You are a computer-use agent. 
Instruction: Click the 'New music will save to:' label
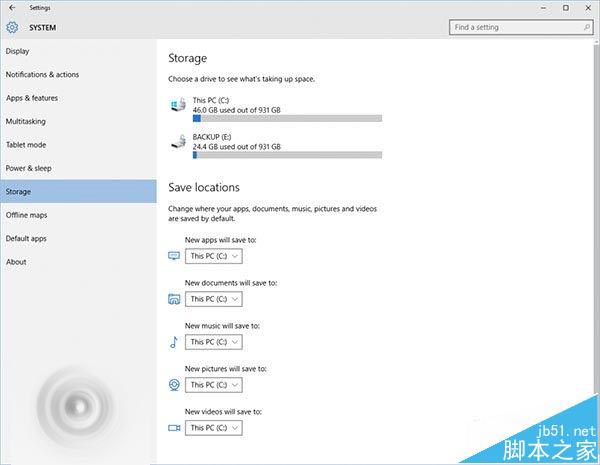coord(222,326)
